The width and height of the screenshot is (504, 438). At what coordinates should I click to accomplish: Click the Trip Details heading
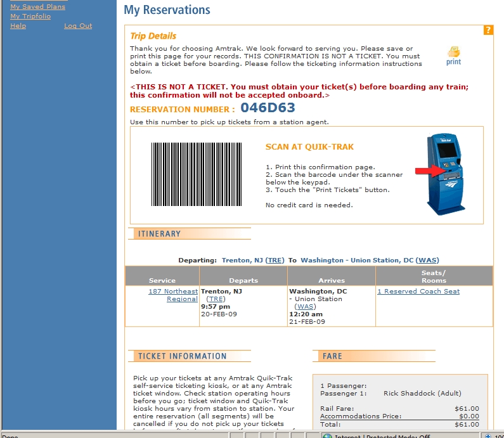(x=153, y=36)
